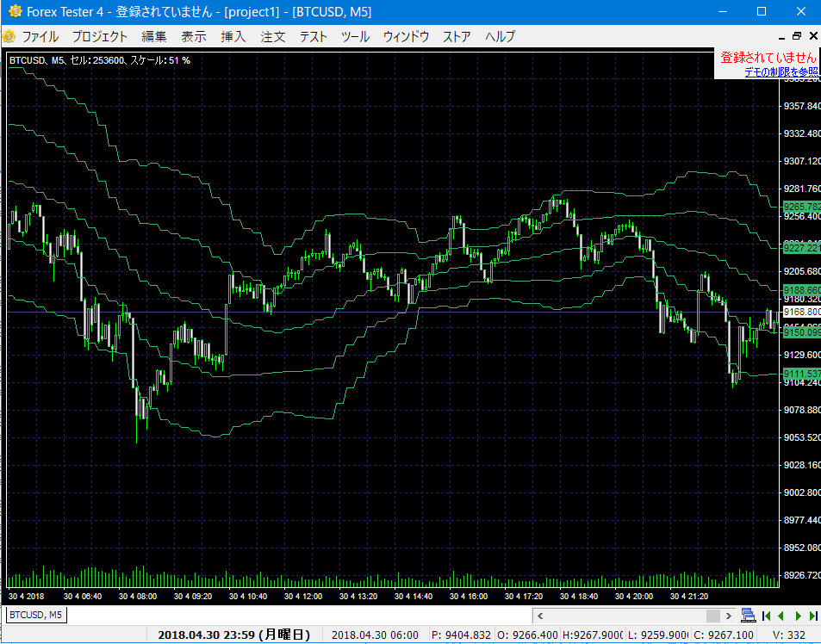Screen dimensions: 821x644
Task: Click the 9265.782 band price label
Action: tap(802, 207)
